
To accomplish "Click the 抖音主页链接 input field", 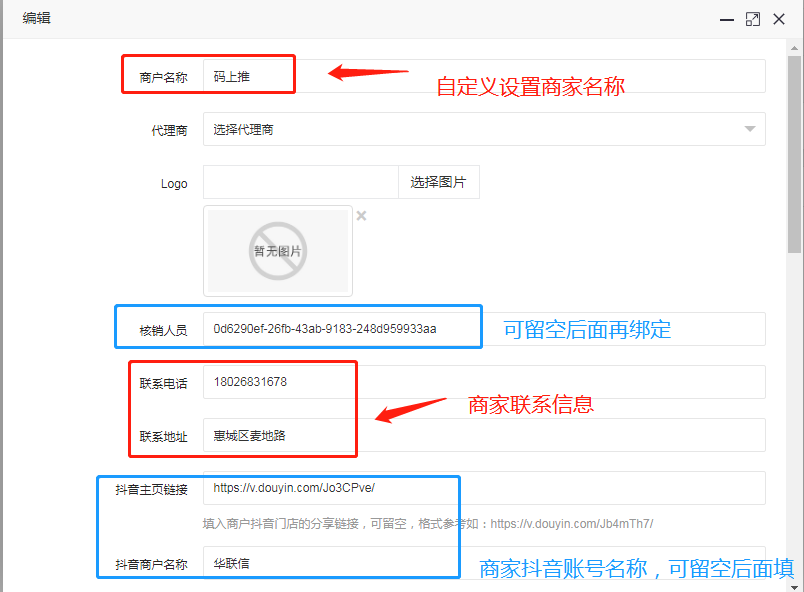I will pos(484,488).
